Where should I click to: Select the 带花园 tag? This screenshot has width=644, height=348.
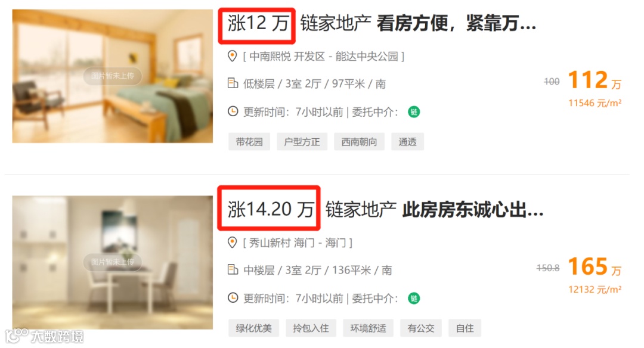pos(249,142)
